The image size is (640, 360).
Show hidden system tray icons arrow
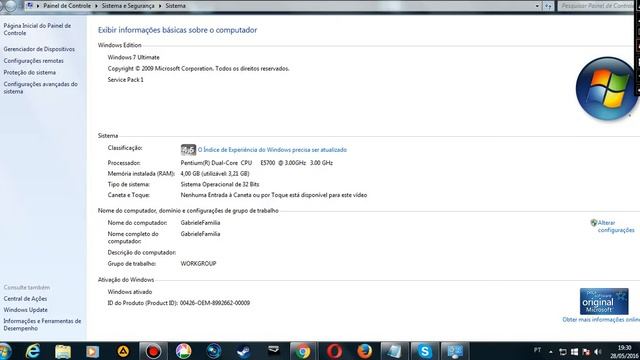(551, 352)
